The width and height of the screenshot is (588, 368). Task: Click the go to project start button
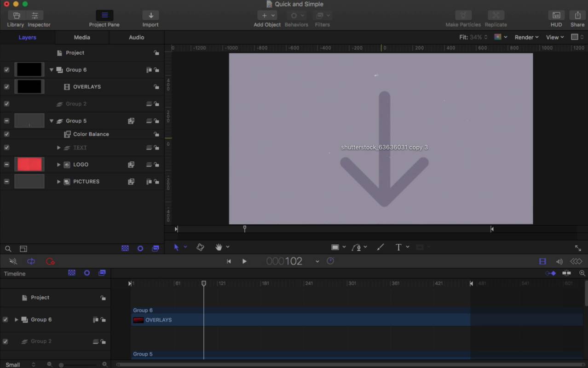pyautogui.click(x=229, y=261)
